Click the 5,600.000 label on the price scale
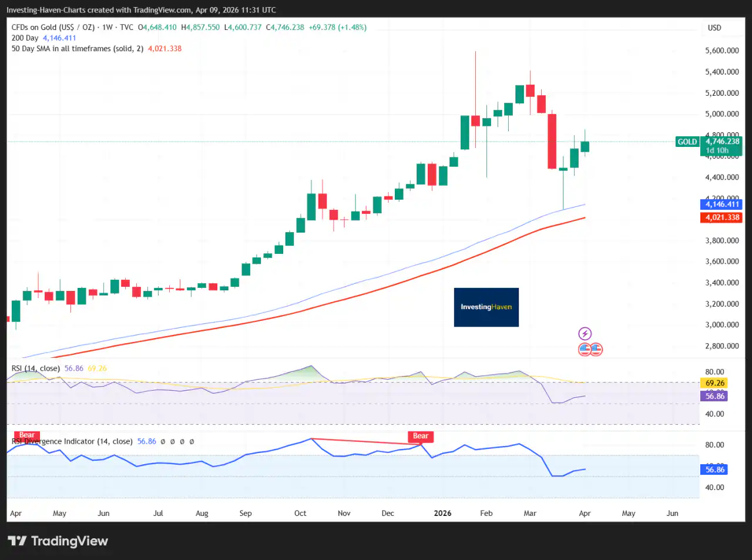 721,51
